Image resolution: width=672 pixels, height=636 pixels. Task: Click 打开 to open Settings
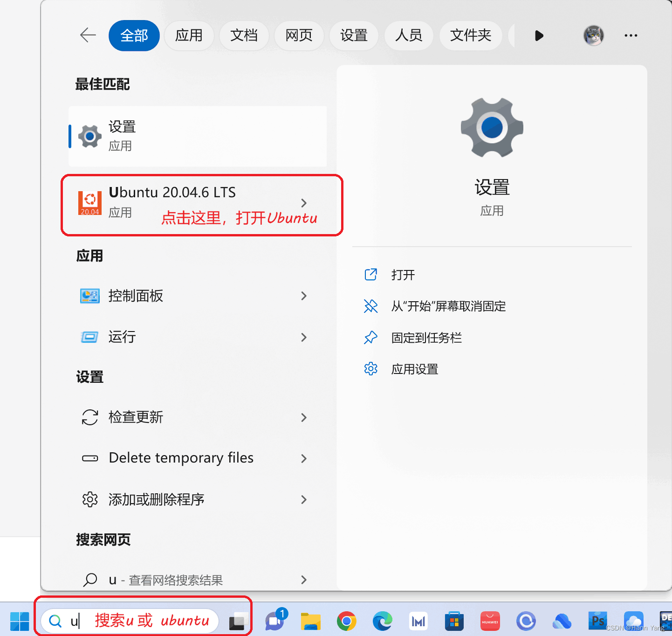(403, 275)
